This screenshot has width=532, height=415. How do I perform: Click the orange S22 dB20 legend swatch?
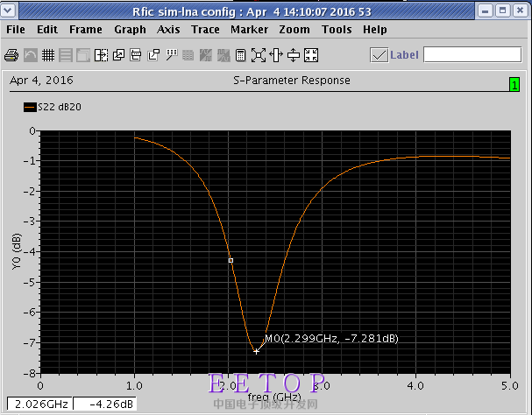pos(30,107)
